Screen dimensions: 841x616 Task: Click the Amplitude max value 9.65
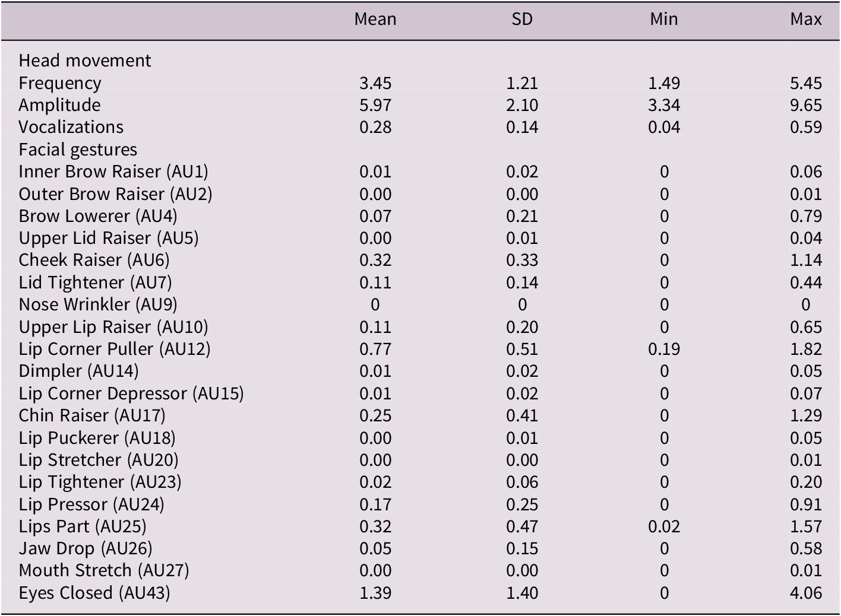click(x=805, y=105)
